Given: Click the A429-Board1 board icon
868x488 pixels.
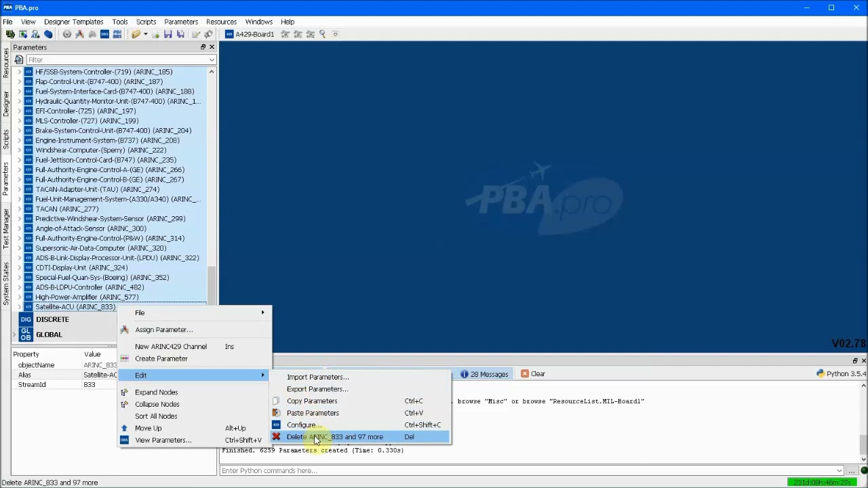Looking at the screenshot, I should [229, 34].
